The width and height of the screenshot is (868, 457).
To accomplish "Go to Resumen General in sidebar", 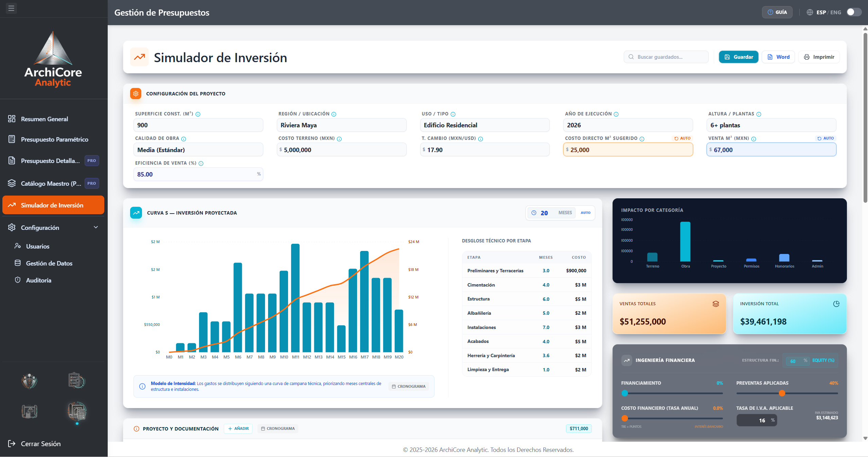I will coord(54,119).
